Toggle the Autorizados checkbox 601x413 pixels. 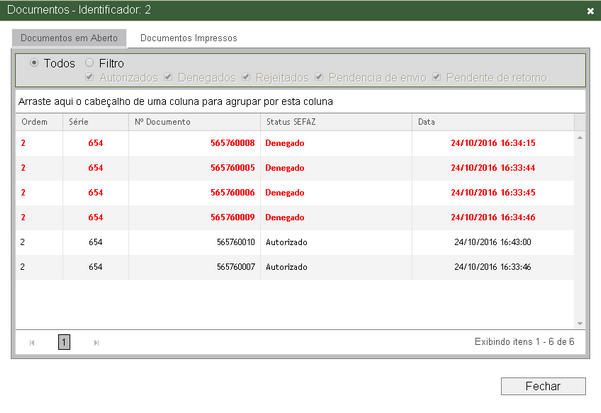(92, 77)
